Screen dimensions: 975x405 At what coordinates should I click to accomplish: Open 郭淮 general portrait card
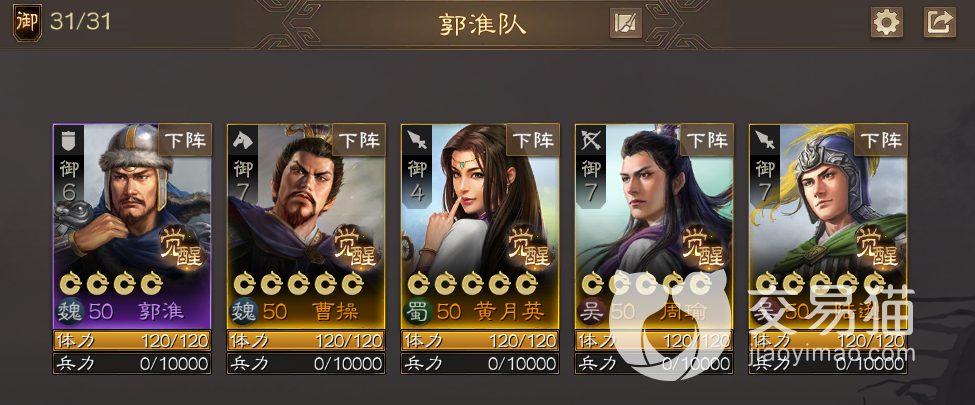point(132,226)
